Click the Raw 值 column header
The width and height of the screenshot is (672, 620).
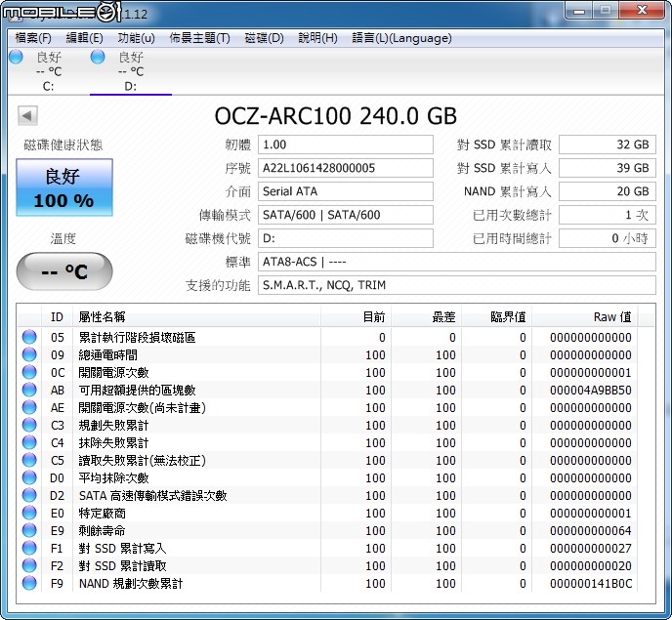[x=584, y=317]
